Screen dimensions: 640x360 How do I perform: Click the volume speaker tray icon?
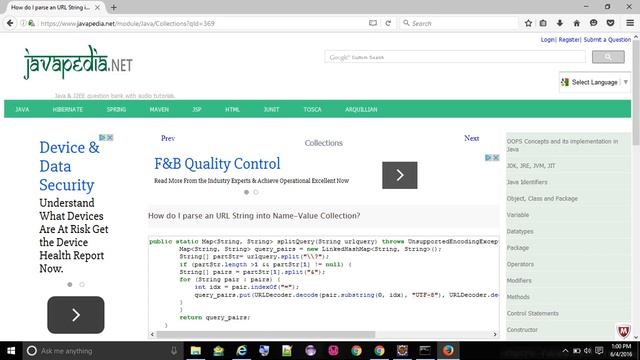click(587, 351)
